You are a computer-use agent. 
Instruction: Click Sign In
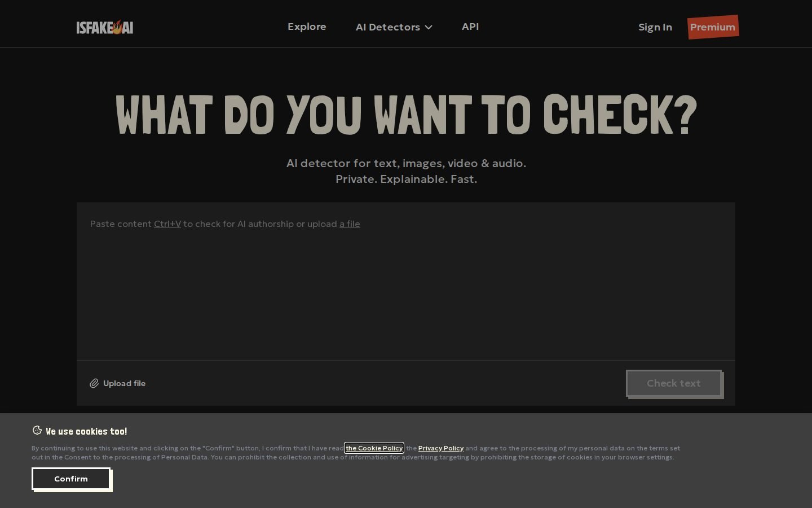655,27
